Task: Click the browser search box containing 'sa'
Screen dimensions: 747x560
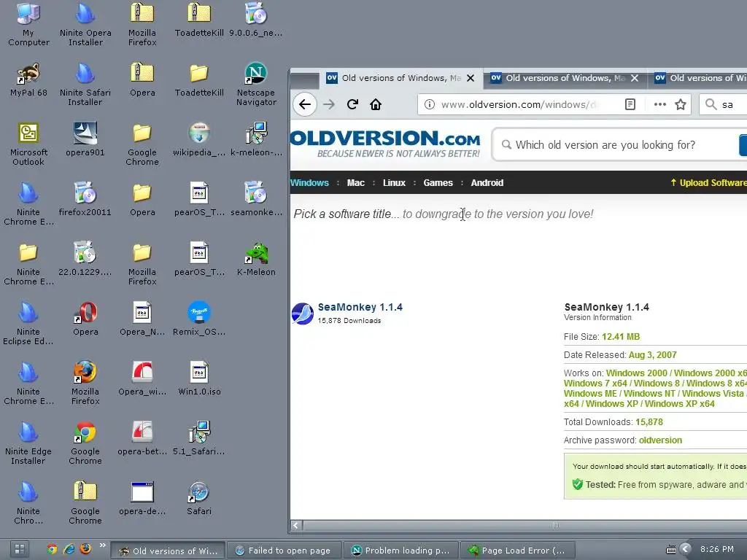Action: point(723,104)
